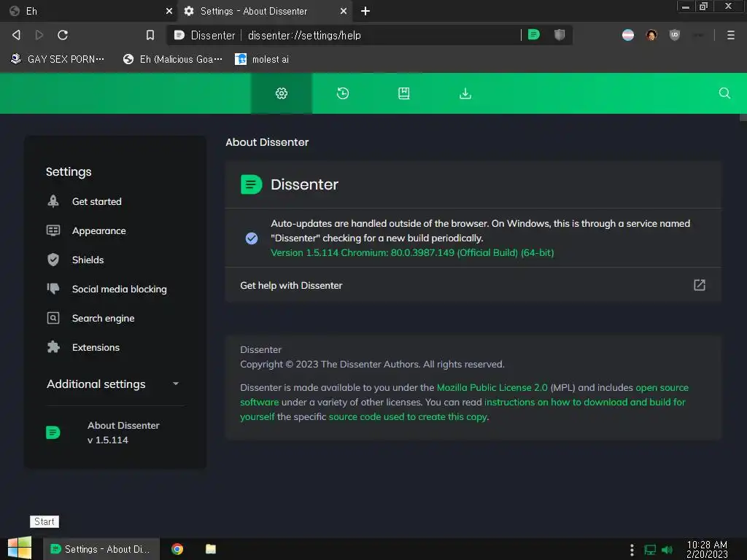Open the Bookmarks tab icon

(x=403, y=93)
